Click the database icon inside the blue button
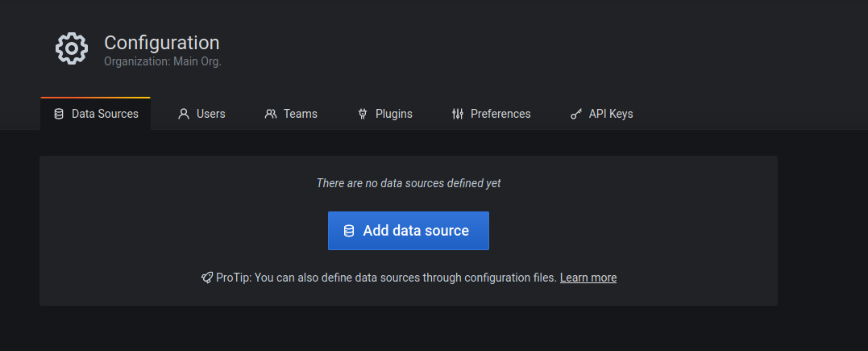 click(349, 231)
